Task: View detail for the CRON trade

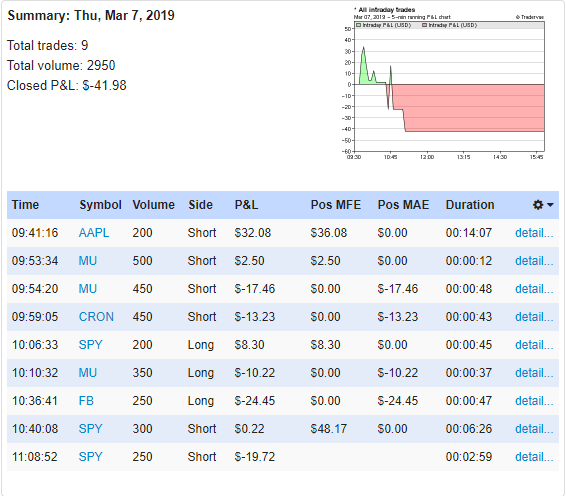Action: click(x=534, y=317)
